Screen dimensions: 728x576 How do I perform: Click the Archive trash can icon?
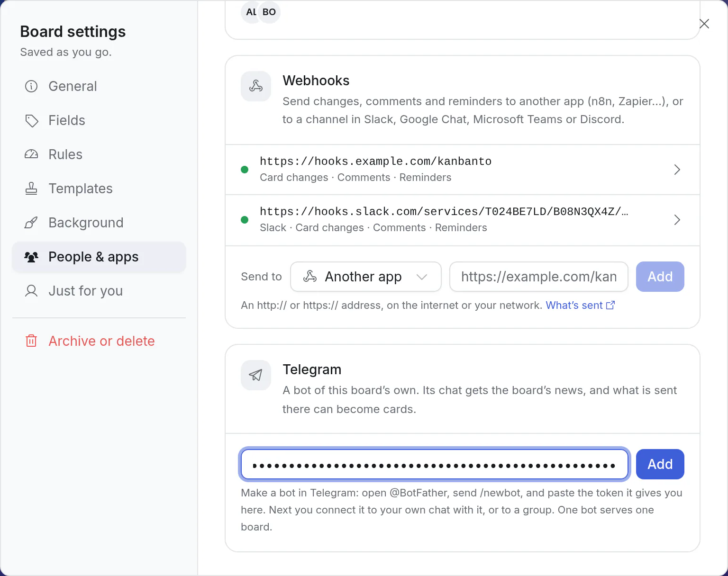(x=31, y=341)
